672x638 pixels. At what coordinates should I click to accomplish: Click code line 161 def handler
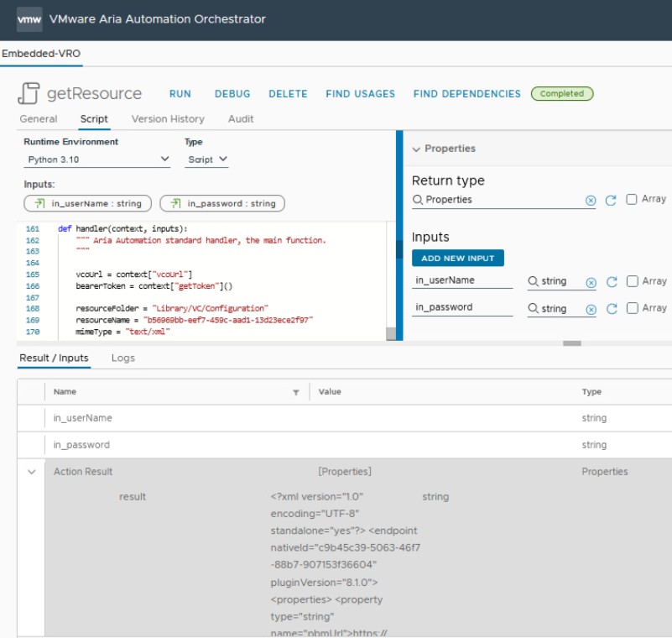point(122,229)
